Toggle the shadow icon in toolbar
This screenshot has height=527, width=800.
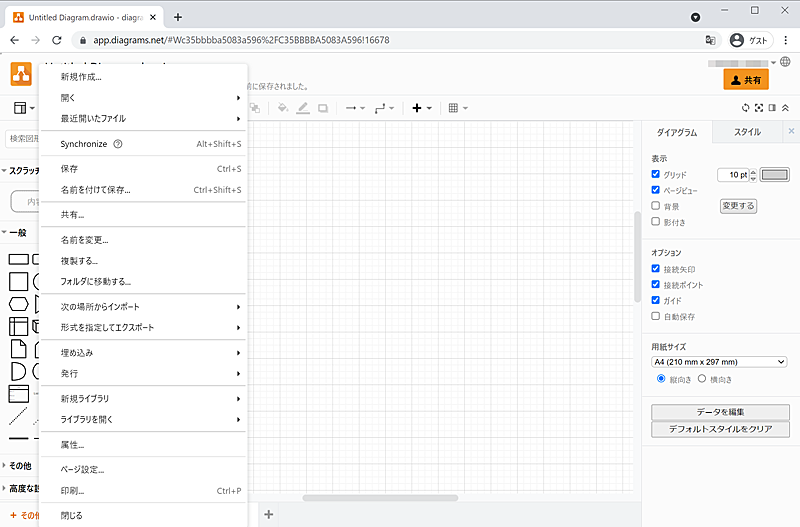[x=323, y=108]
